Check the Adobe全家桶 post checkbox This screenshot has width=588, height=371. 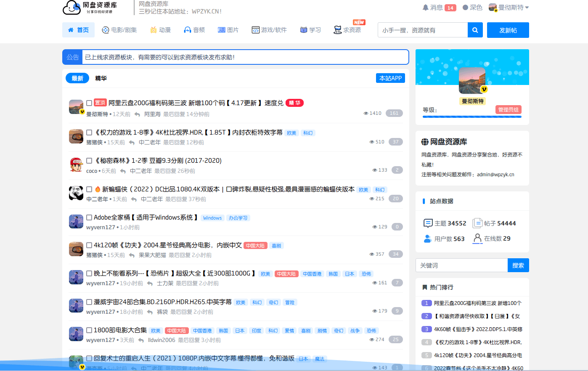point(89,217)
